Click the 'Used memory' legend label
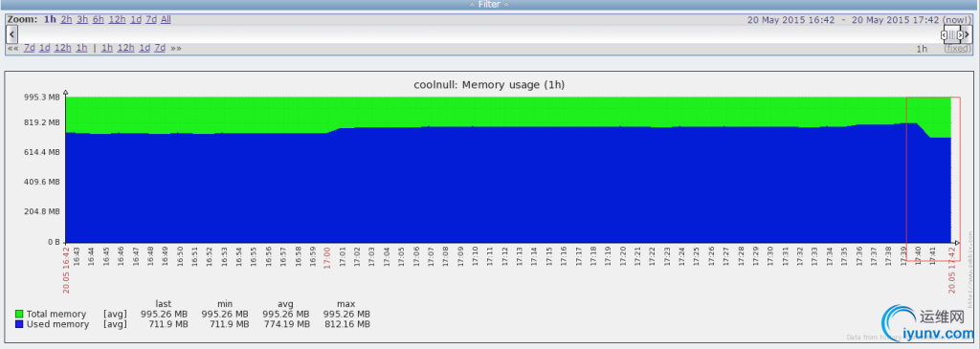980x349 pixels. tap(57, 324)
